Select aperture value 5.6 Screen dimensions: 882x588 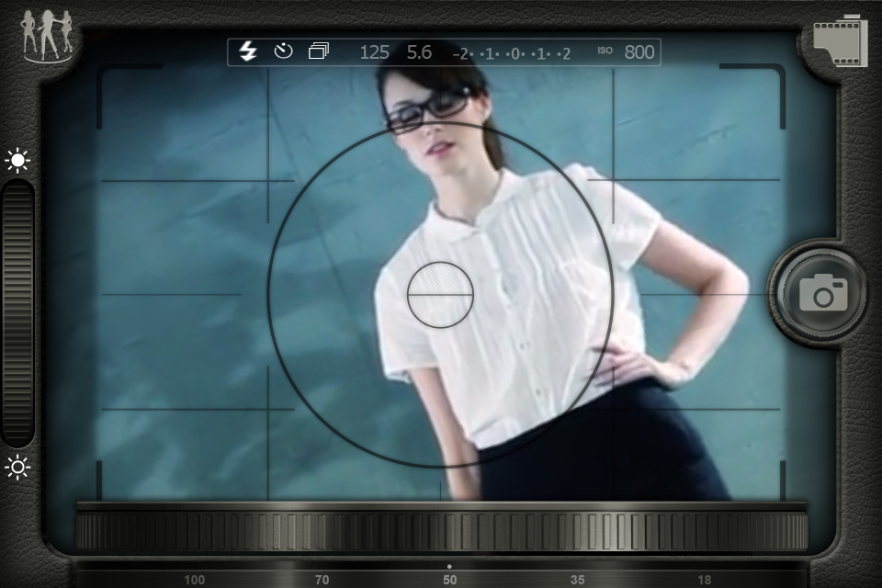pyautogui.click(x=419, y=52)
